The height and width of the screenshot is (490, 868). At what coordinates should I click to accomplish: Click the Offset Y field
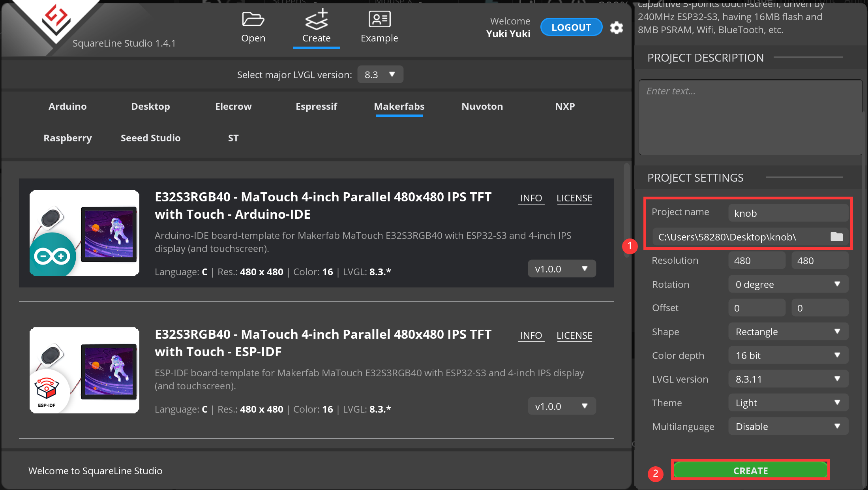point(820,308)
